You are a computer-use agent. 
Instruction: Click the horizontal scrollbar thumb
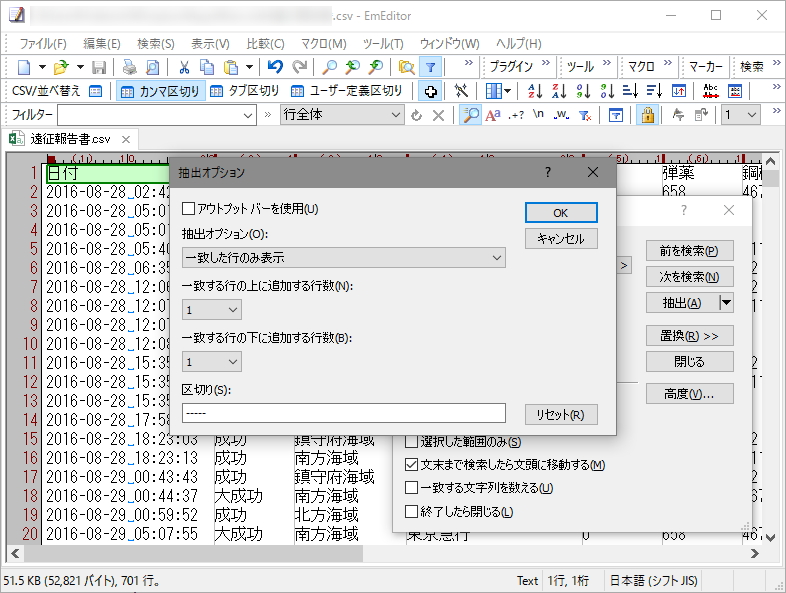tap(193, 553)
